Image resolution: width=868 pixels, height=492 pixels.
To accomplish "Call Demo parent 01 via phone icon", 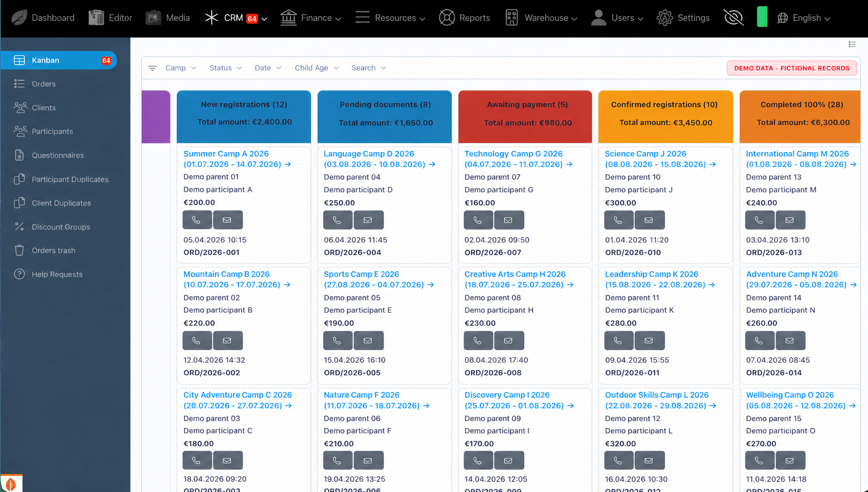I will click(x=197, y=220).
